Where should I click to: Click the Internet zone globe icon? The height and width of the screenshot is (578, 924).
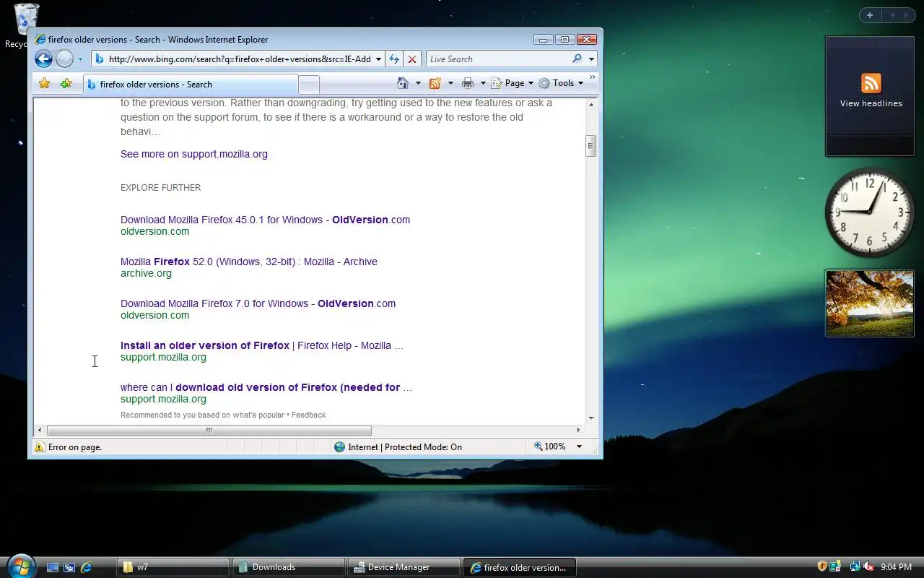[340, 447]
